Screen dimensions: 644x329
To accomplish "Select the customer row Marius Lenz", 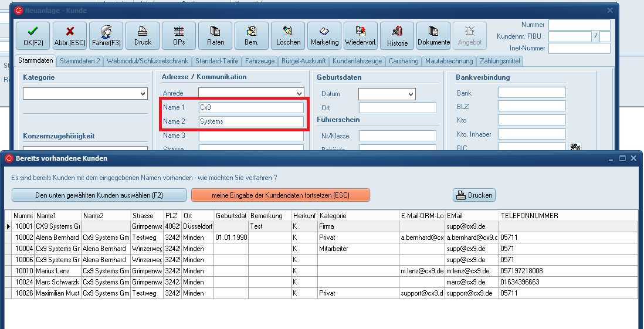I will 57,271.
